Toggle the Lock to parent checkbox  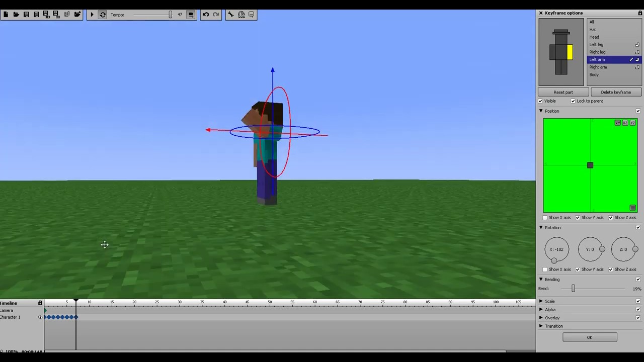(573, 101)
